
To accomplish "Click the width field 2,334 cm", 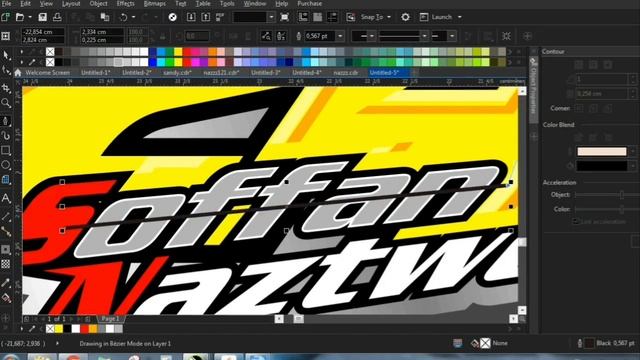I will pyautogui.click(x=102, y=31).
